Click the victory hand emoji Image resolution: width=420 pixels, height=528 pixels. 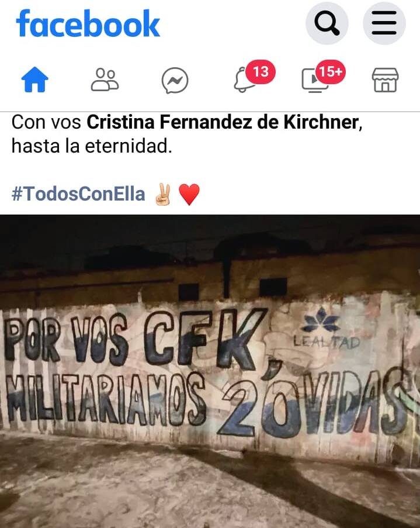pos(163,194)
